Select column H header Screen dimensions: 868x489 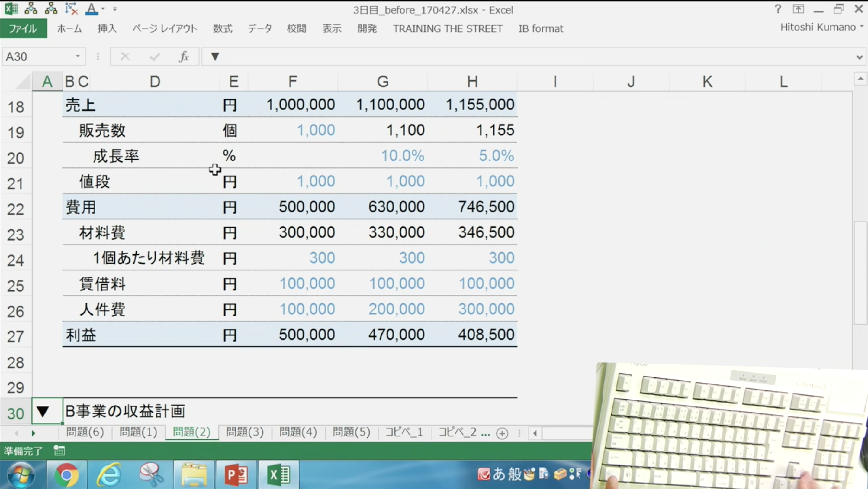point(472,82)
